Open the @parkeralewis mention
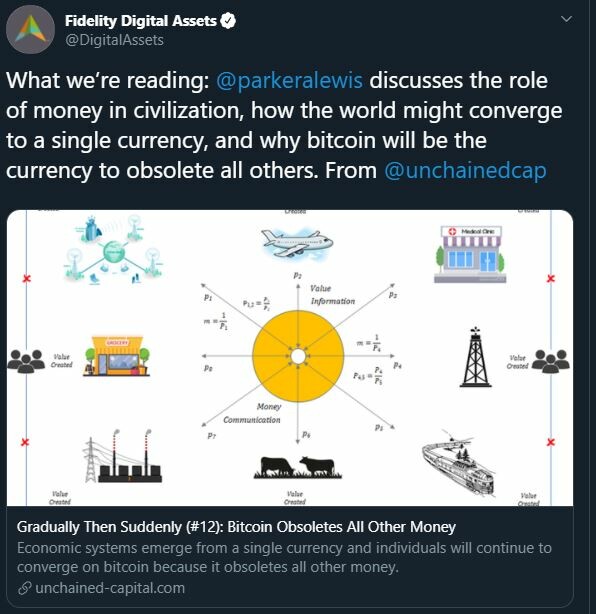Screen dimensions: 596x614 (x=289, y=81)
